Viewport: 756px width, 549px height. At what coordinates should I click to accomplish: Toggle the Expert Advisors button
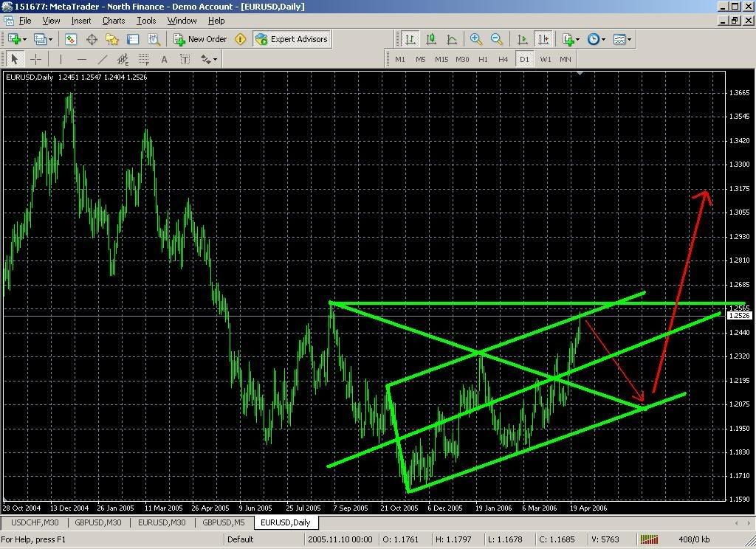coord(292,39)
